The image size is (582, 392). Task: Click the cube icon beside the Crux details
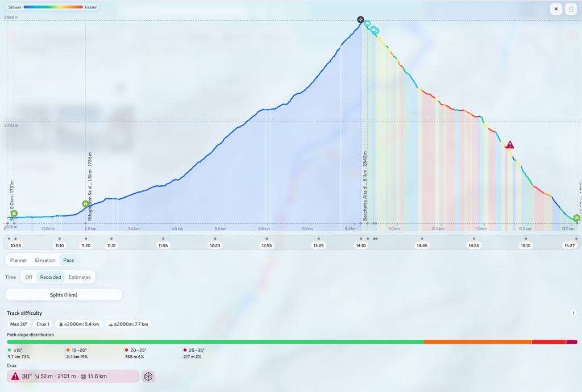[x=148, y=376]
